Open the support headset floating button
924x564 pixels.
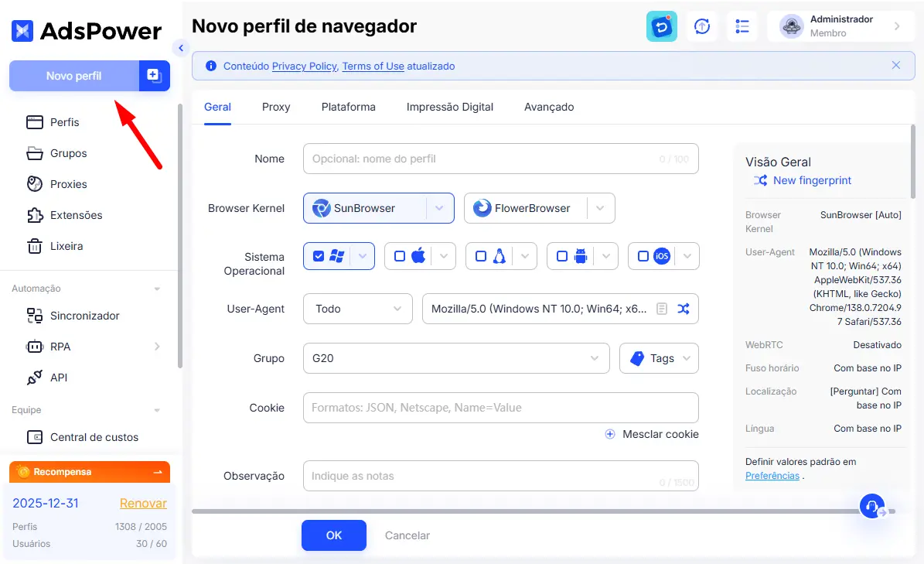coord(872,506)
